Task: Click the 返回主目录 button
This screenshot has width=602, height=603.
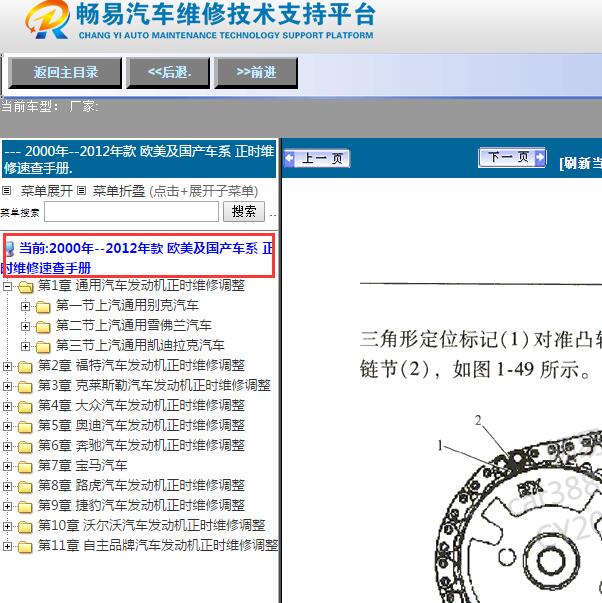Action: pyautogui.click(x=65, y=73)
